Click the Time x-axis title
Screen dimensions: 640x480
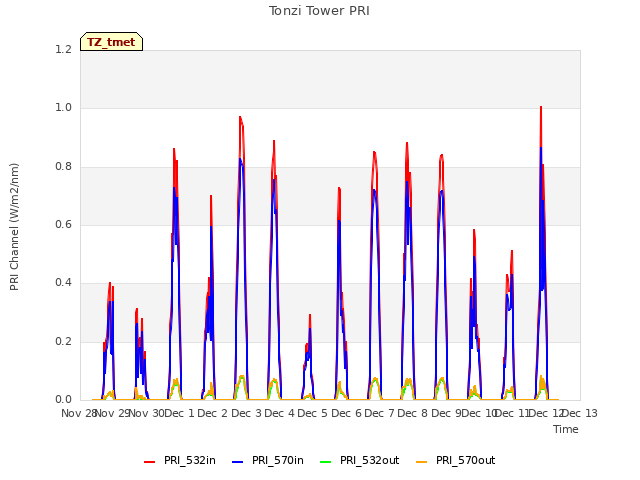pyautogui.click(x=566, y=429)
